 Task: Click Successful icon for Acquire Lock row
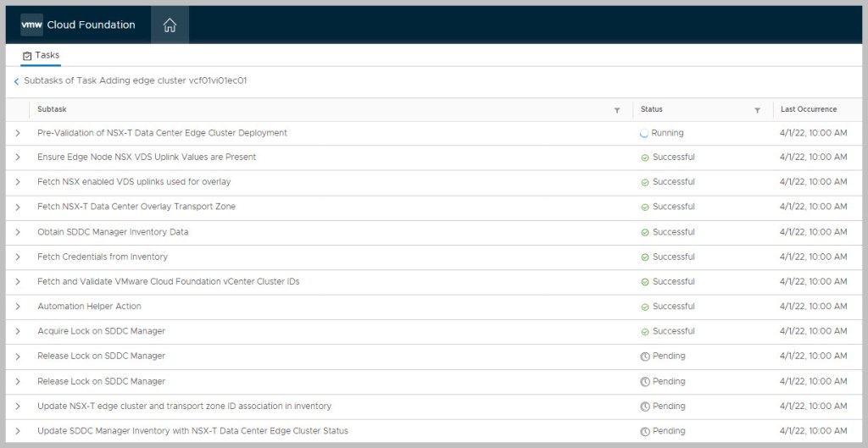coord(644,331)
